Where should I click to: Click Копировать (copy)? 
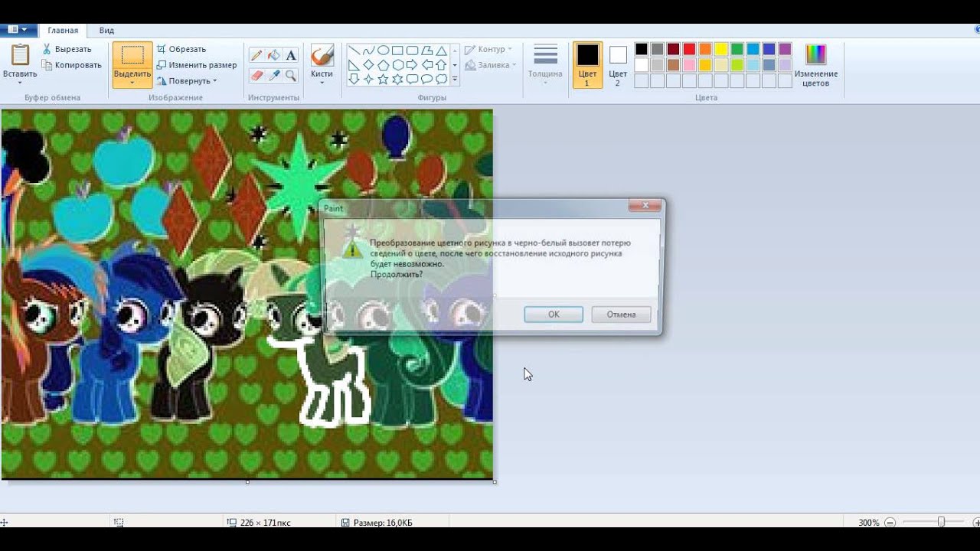[x=72, y=65]
